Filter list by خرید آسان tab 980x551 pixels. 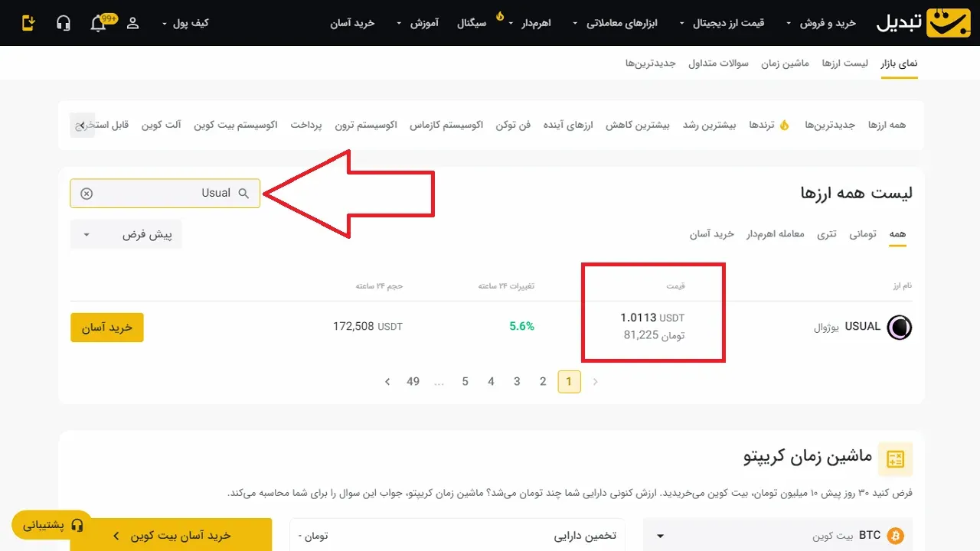712,234
